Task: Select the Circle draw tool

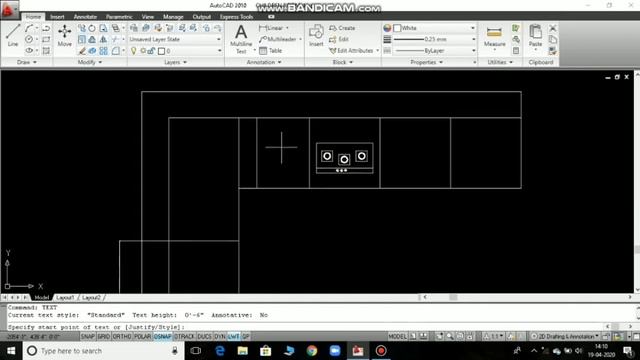Action: (29, 39)
